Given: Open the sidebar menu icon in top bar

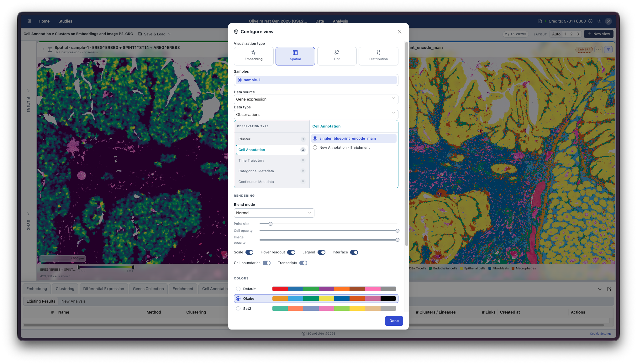Looking at the screenshot, I should 29,21.
